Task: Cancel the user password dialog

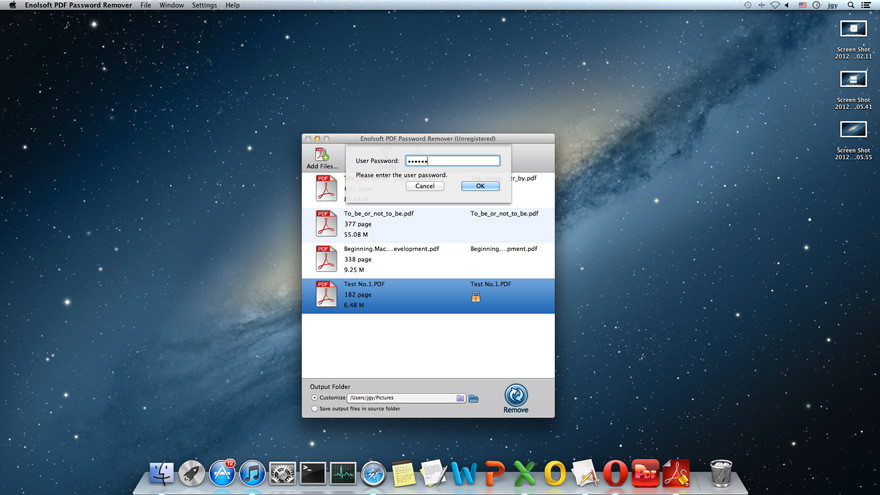Action: click(x=425, y=186)
